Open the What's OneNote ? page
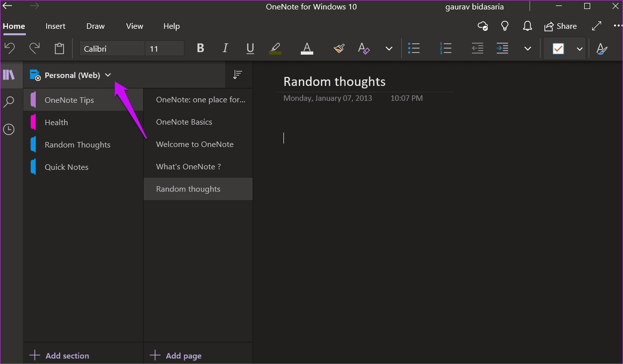Image resolution: width=623 pixels, height=364 pixels. (x=198, y=166)
